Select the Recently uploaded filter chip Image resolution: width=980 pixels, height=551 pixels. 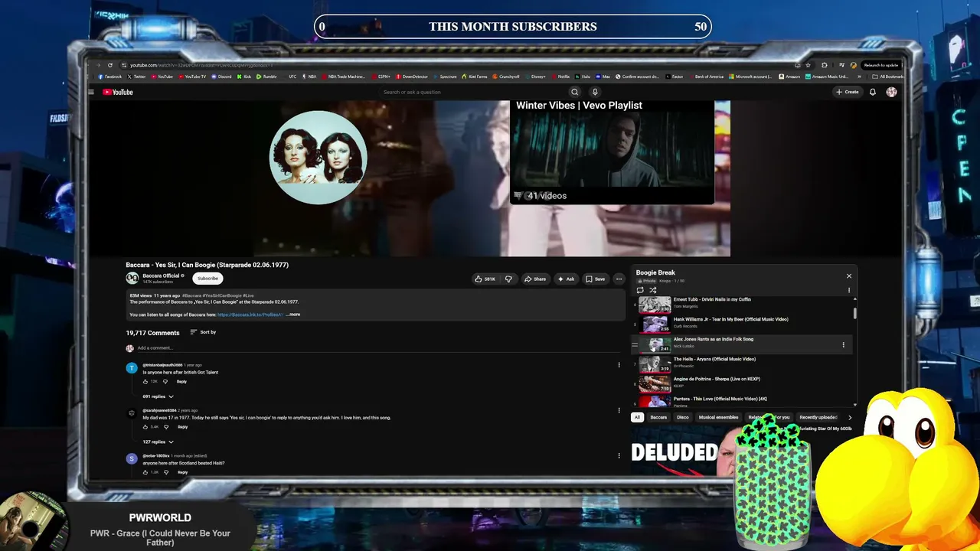pos(818,417)
